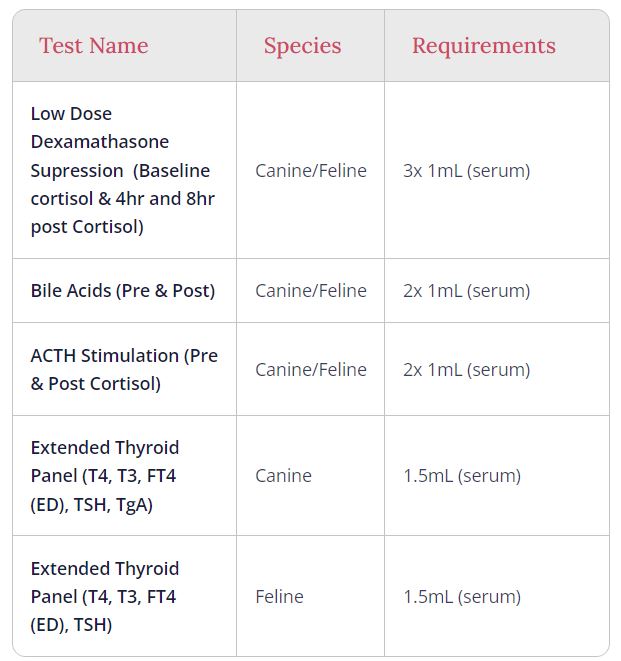Image resolution: width=621 pixels, height=661 pixels.
Task: Click Canine/Feline in the Bile Acids row
Action: point(311,291)
